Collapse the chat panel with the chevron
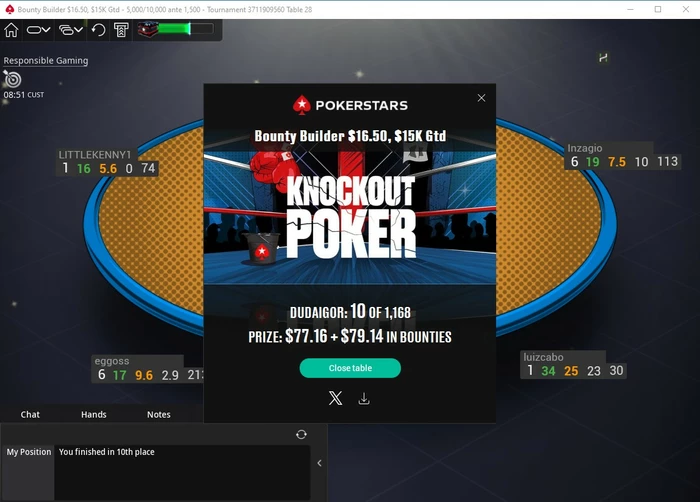This screenshot has height=502, width=700. tap(319, 463)
